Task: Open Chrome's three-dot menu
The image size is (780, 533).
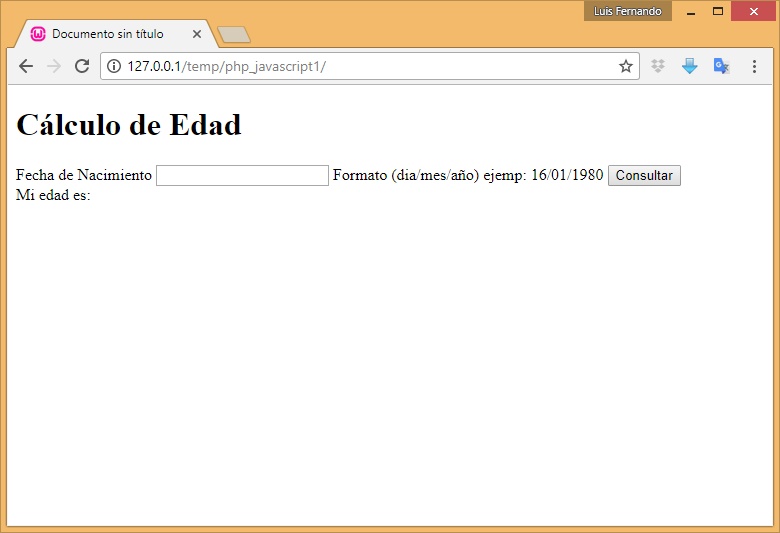Action: click(x=754, y=66)
